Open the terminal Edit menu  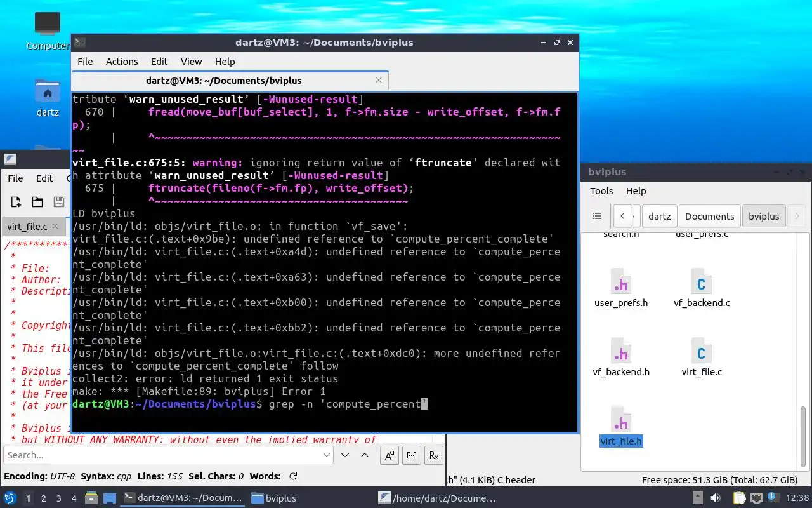(159, 62)
